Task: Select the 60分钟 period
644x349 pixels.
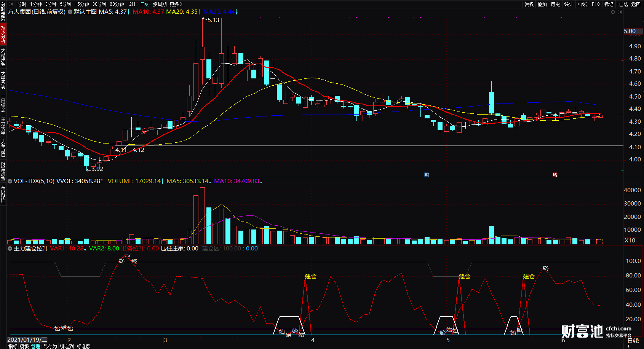Action: click(117, 4)
